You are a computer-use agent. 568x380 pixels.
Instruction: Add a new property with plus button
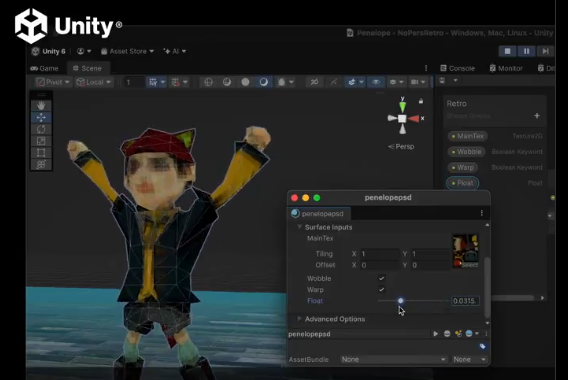537,116
